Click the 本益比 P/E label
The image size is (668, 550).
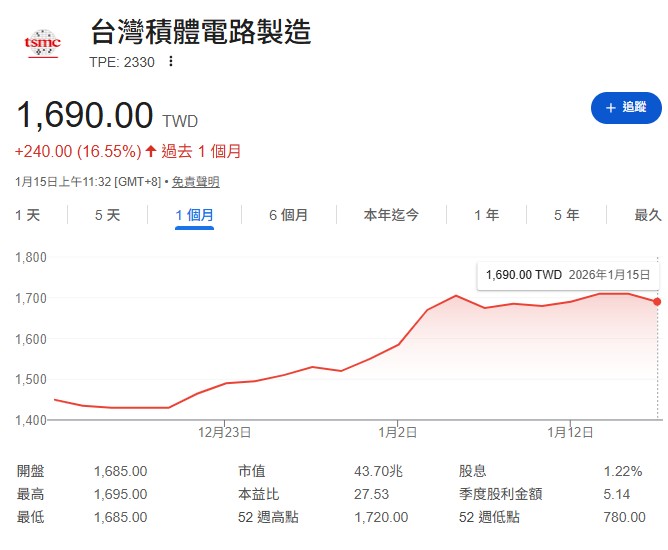[259, 494]
